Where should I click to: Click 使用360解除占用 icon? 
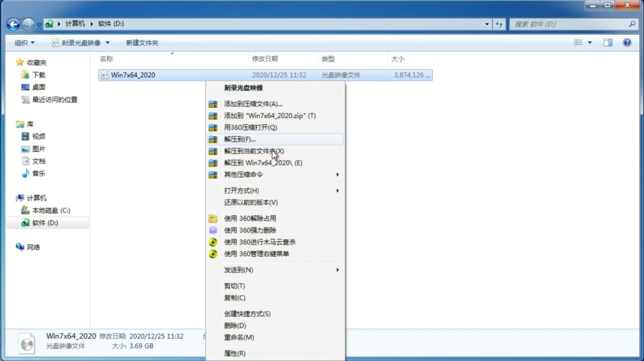click(x=214, y=218)
